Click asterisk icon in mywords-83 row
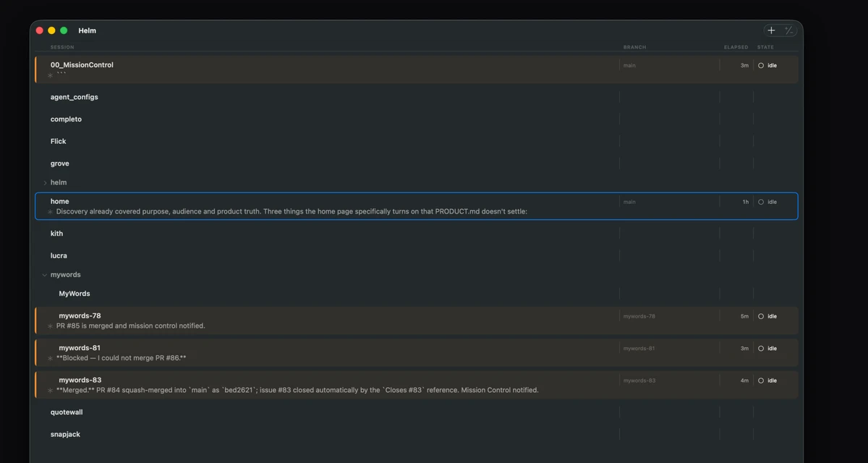This screenshot has height=463, width=868. point(50,391)
